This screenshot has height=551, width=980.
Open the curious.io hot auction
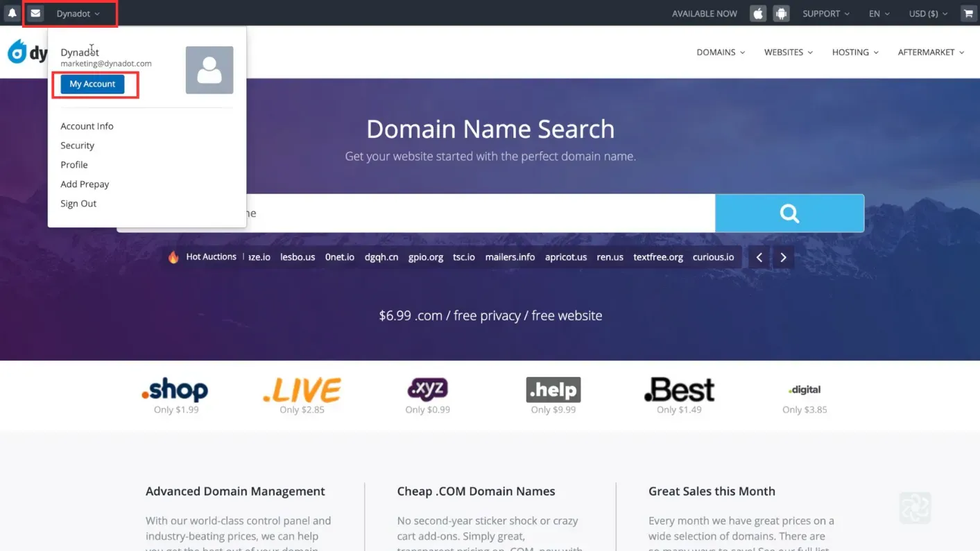coord(713,257)
